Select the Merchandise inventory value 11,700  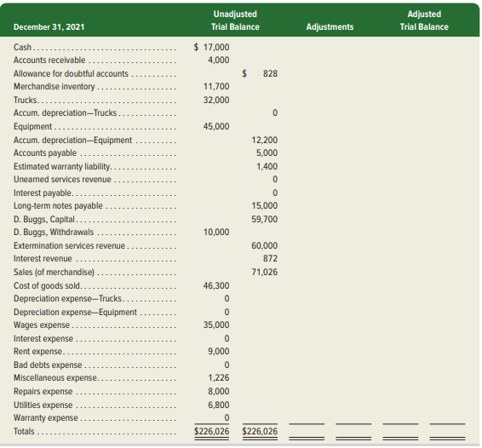click(x=216, y=86)
